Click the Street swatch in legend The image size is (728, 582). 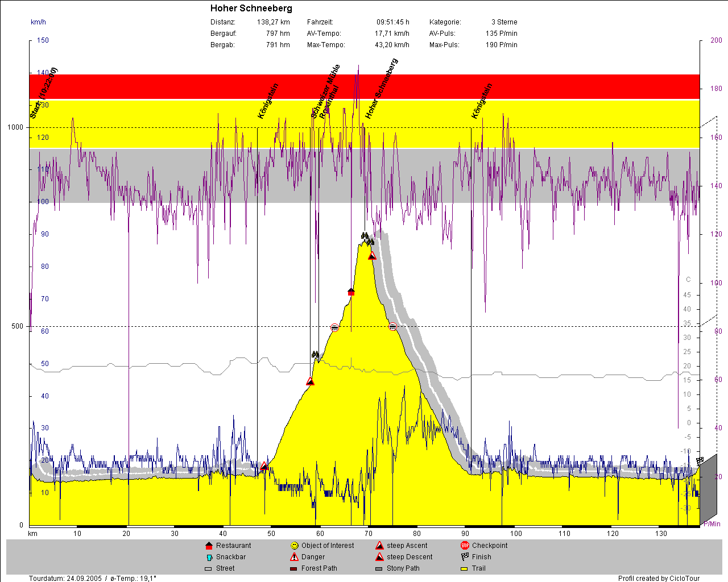point(208,568)
